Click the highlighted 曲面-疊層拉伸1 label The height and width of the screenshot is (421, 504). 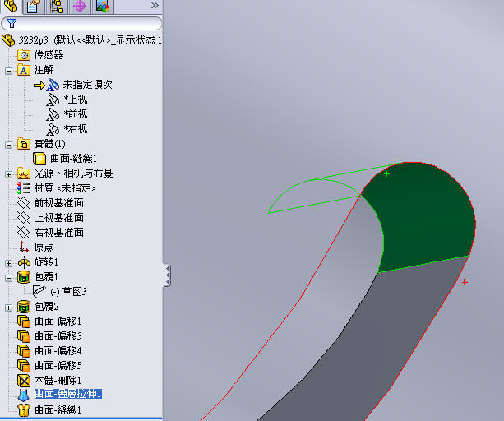point(68,394)
